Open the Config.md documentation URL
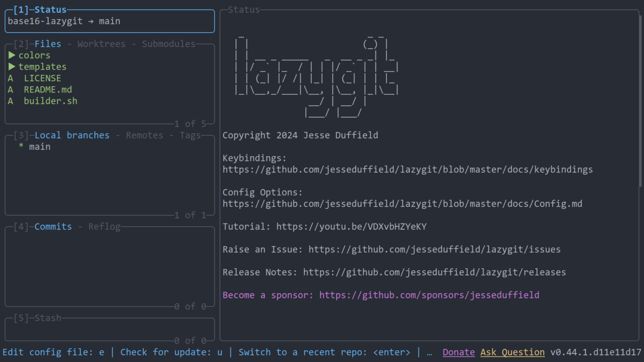 point(402,204)
